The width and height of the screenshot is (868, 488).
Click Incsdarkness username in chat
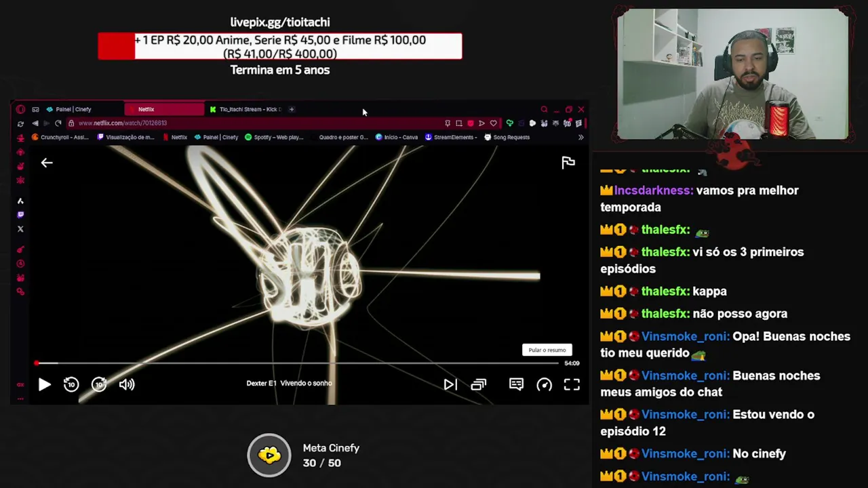[x=654, y=190]
